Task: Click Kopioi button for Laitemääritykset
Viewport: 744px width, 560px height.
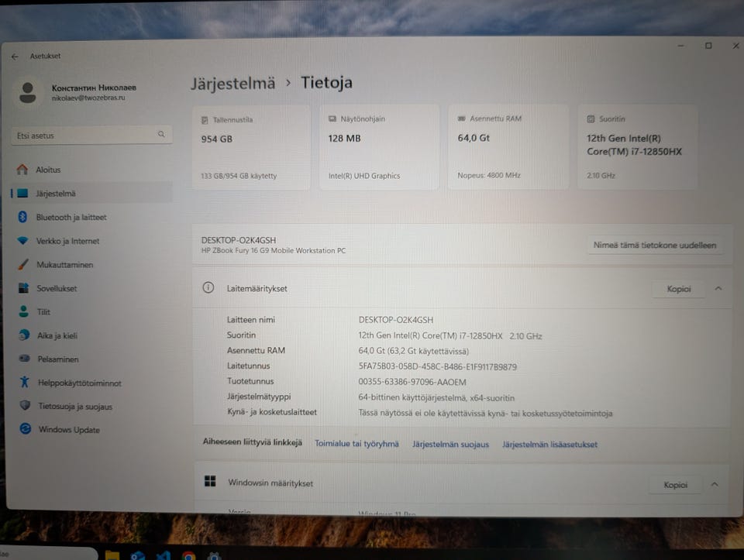Action: (679, 289)
